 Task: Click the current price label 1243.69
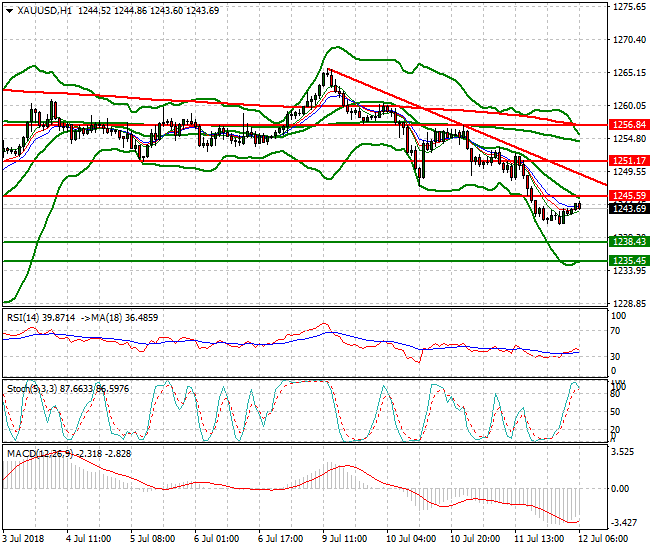pos(628,208)
